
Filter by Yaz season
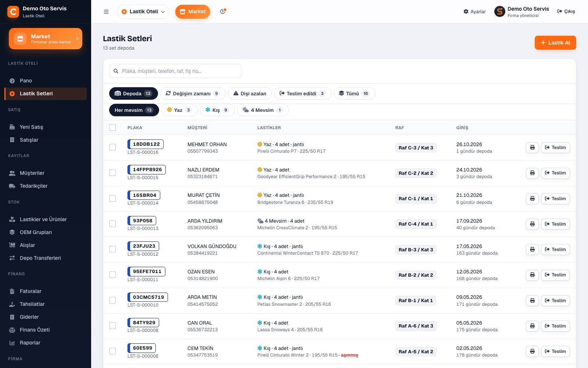(x=179, y=110)
